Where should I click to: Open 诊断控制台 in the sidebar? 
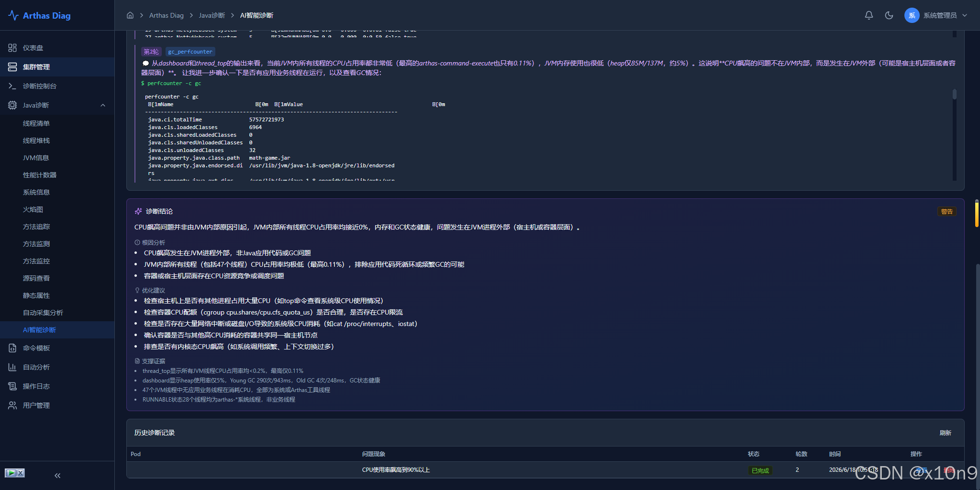tap(57, 86)
